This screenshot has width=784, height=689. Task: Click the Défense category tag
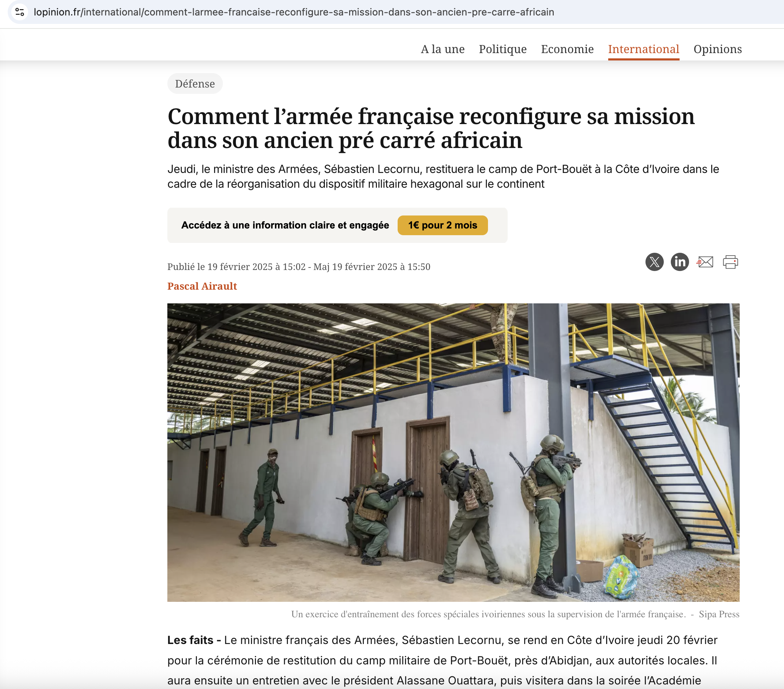tap(195, 84)
